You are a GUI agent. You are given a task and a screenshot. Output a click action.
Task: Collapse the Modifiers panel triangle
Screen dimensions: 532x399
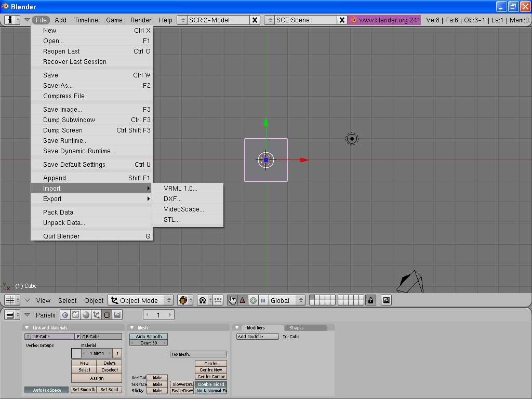237,328
